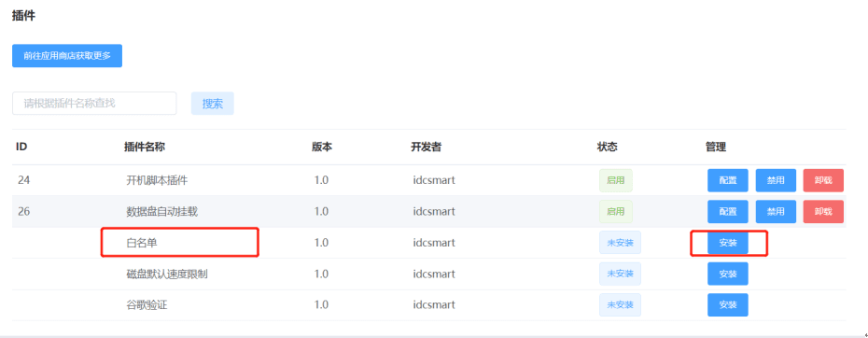Click version 1.0 in 谷歌验证 row

(322, 304)
